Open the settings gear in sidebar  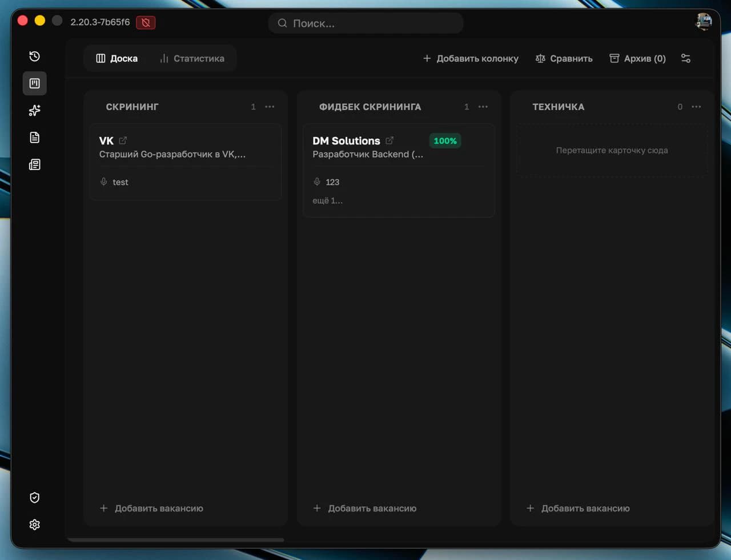point(34,525)
